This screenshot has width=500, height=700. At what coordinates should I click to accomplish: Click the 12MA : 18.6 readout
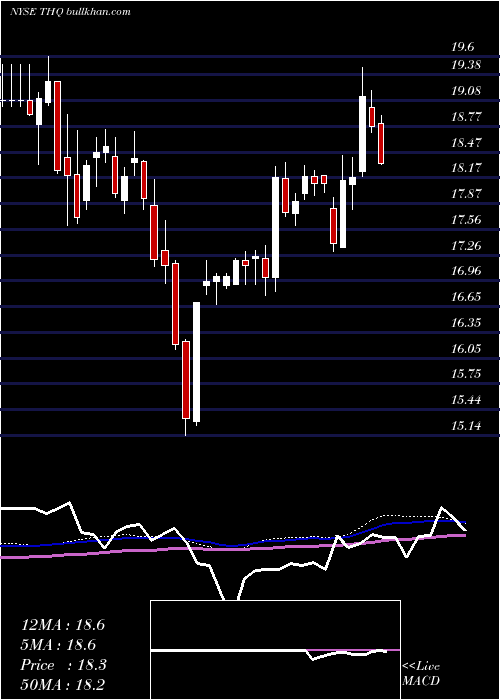[x=63, y=625]
